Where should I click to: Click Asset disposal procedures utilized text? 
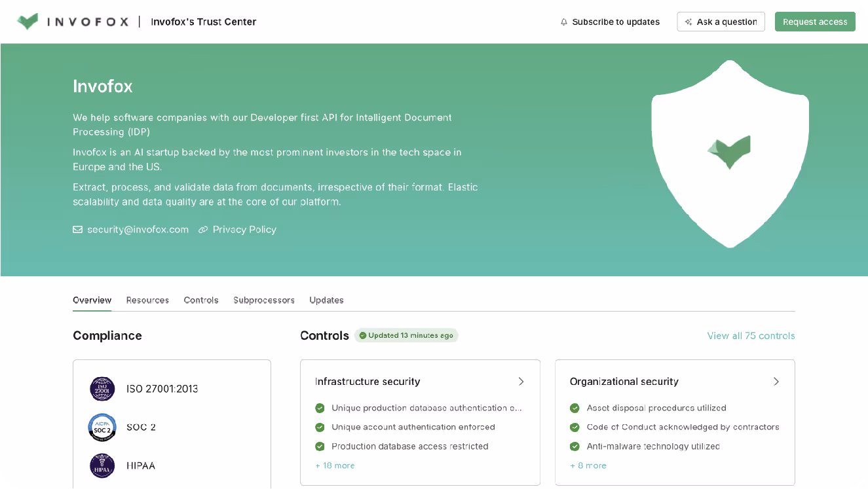pos(656,408)
